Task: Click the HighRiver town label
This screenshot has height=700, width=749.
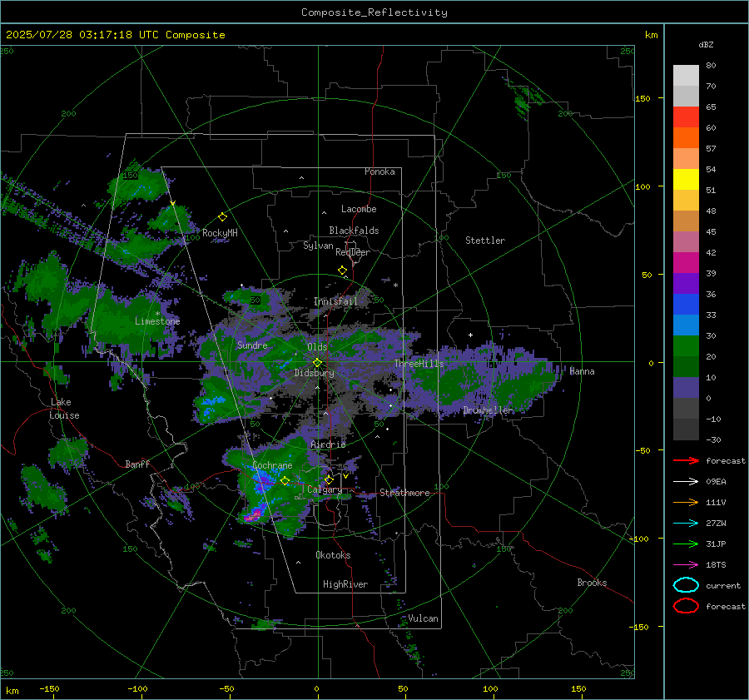Action: (345, 584)
